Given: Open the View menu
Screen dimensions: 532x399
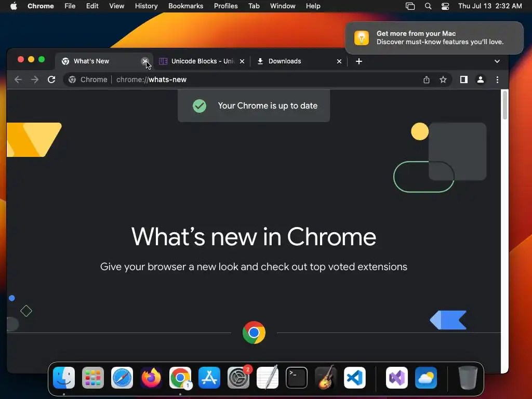Looking at the screenshot, I should [x=116, y=6].
